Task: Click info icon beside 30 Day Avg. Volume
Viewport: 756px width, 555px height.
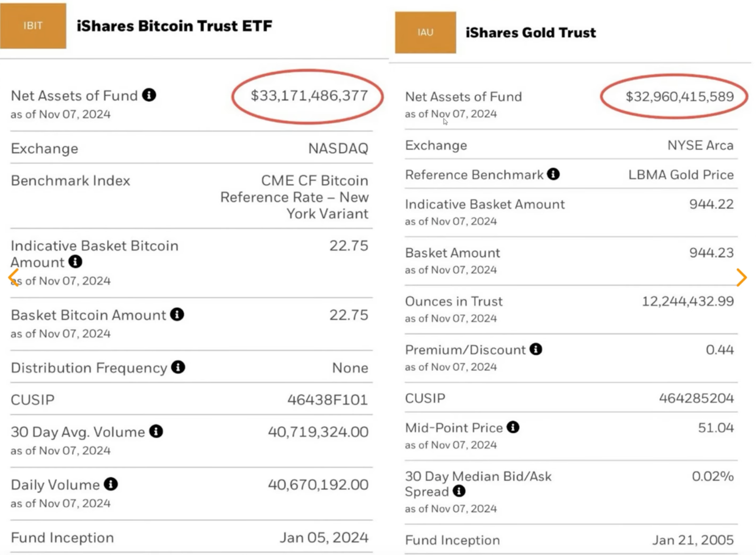Action: [x=156, y=432]
